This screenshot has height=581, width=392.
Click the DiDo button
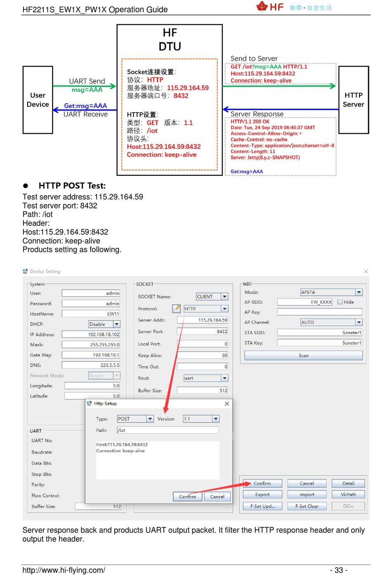coord(348,506)
